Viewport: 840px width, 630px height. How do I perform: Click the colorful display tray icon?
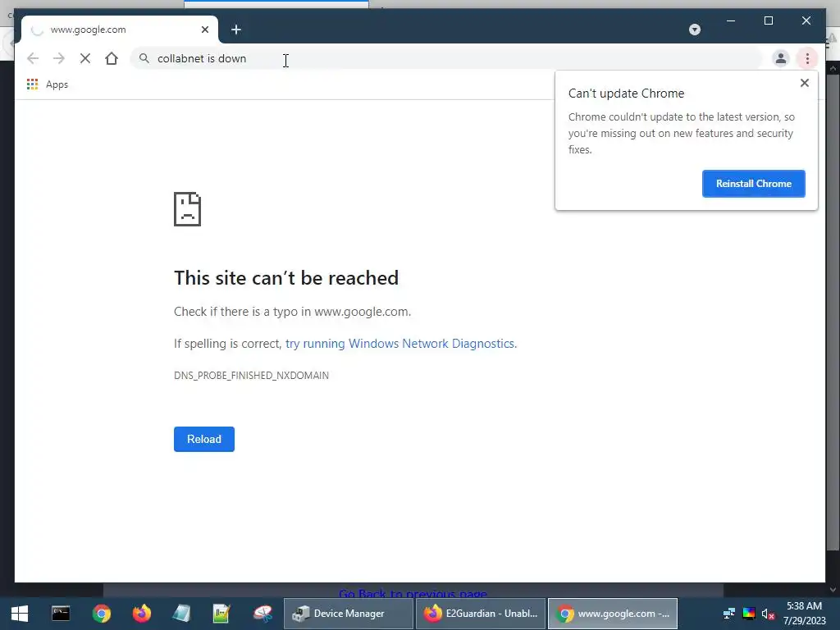(x=749, y=614)
